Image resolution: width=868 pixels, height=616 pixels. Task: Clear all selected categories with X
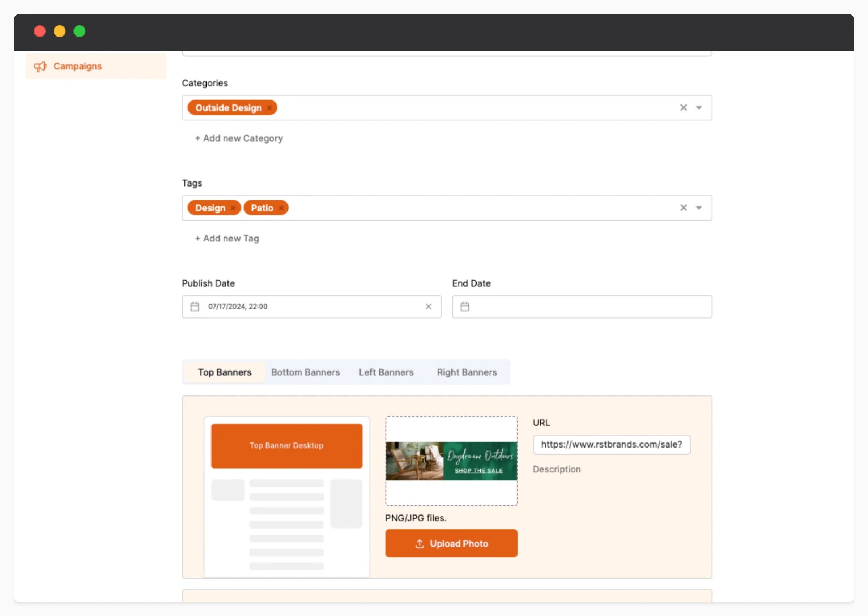point(683,108)
